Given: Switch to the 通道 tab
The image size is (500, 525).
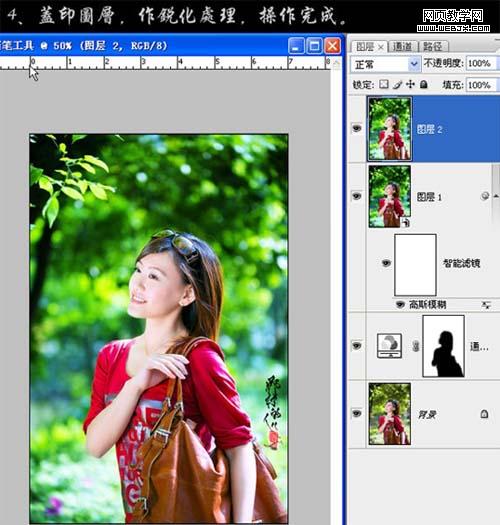Looking at the screenshot, I should coord(402,47).
